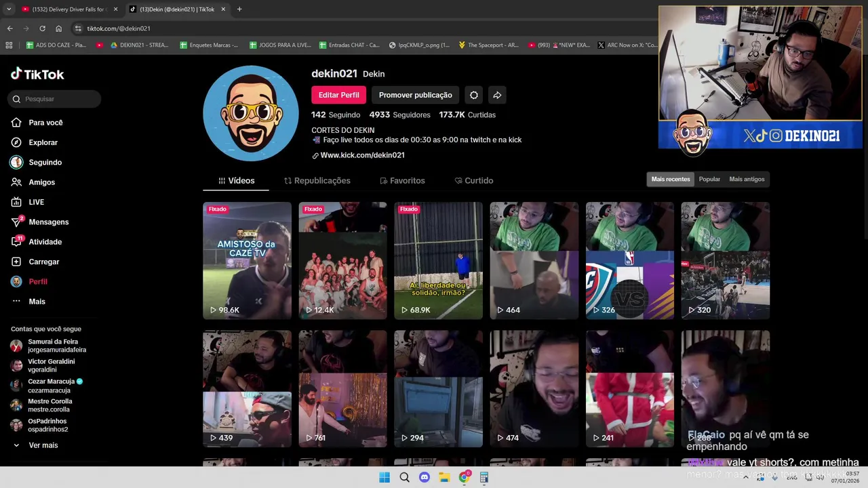Open the LIVE section

[28, 202]
